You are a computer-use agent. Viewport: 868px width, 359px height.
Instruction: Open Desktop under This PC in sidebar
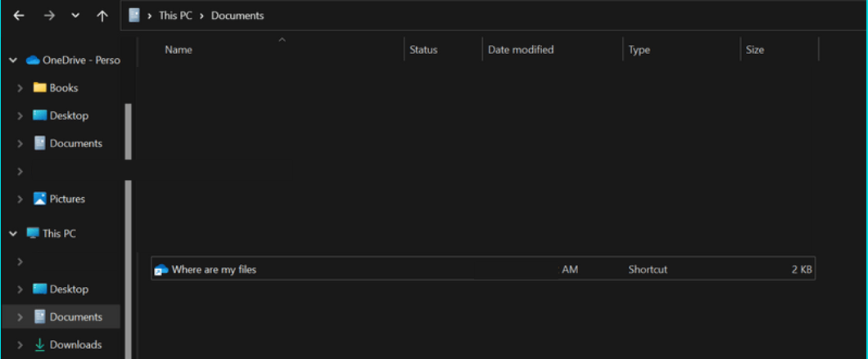pos(70,289)
